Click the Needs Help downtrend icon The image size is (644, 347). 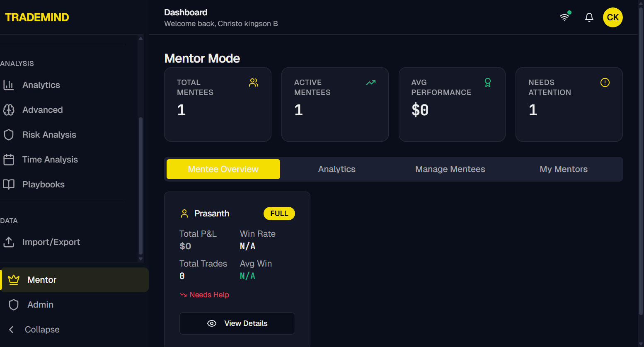coord(183,295)
